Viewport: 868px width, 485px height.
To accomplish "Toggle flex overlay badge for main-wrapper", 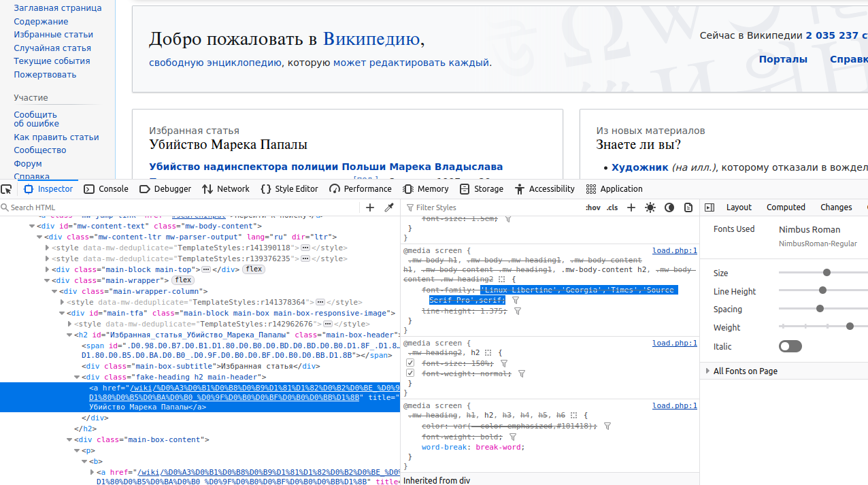I will click(182, 280).
